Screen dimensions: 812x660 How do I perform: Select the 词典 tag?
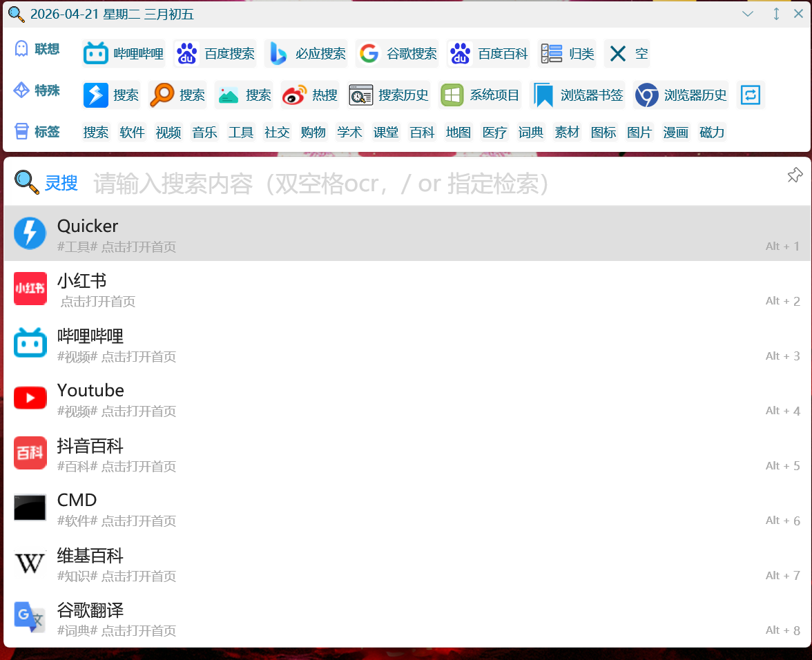(x=531, y=133)
